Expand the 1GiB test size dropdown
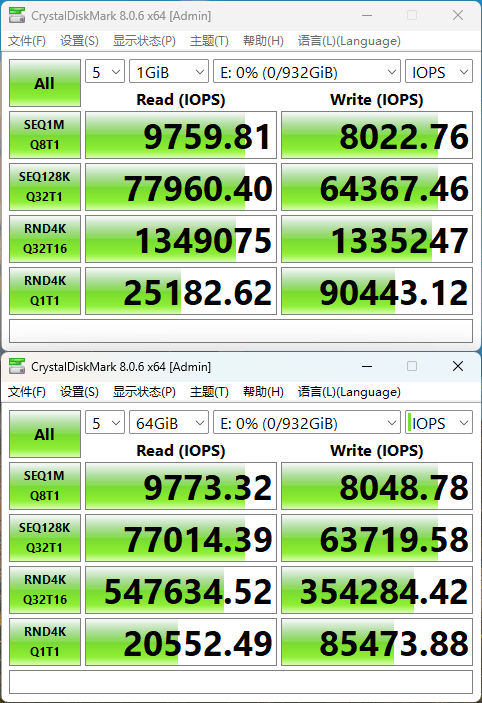The width and height of the screenshot is (482, 703). coord(169,72)
